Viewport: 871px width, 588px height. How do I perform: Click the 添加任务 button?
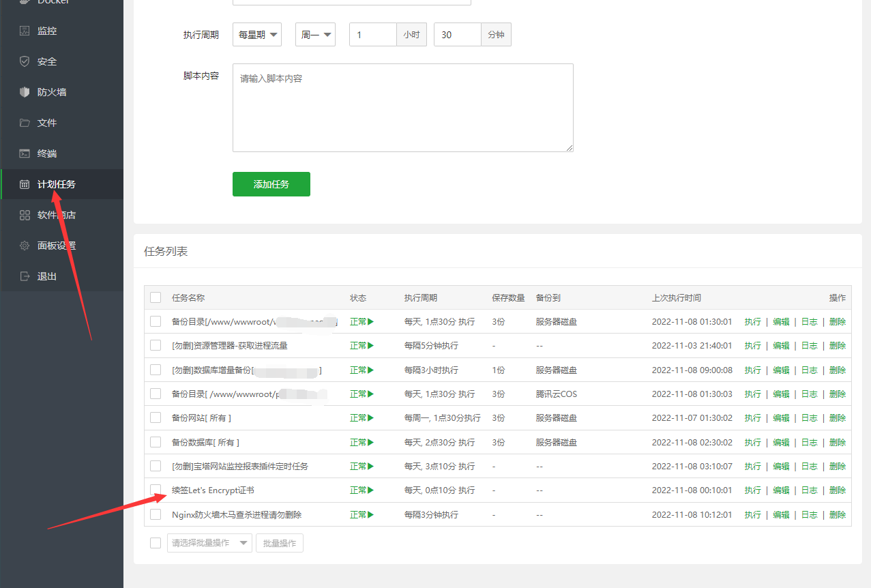(x=271, y=184)
